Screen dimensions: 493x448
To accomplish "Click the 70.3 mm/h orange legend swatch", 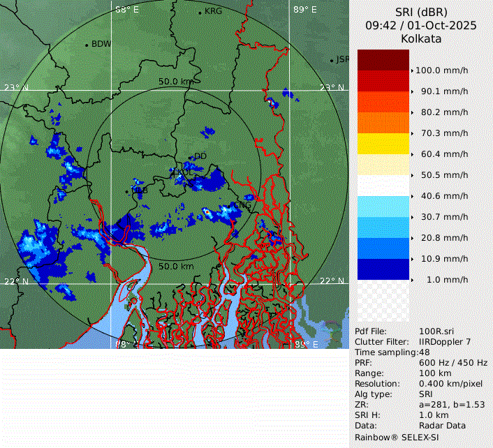I will point(383,123).
